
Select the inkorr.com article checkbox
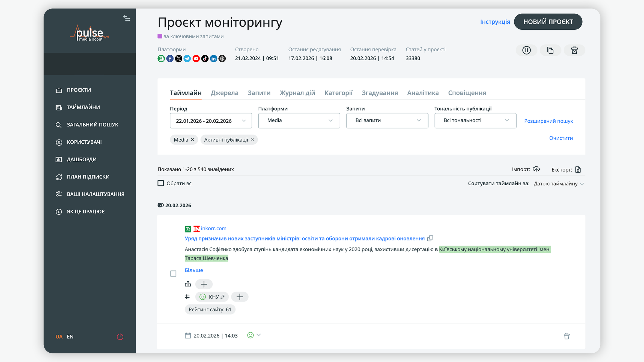click(173, 273)
